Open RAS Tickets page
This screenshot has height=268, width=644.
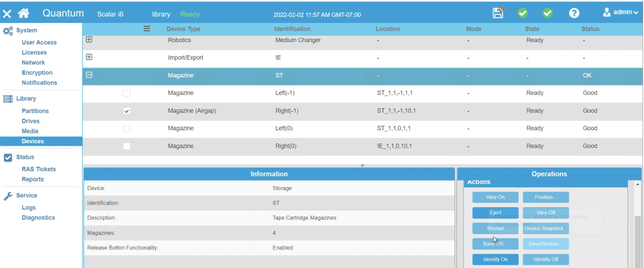click(39, 169)
